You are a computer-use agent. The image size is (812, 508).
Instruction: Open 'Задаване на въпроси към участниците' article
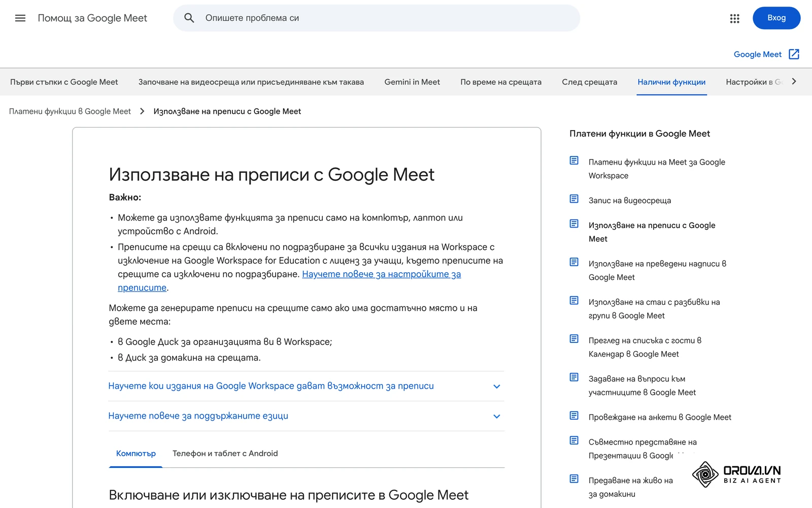[642, 386]
